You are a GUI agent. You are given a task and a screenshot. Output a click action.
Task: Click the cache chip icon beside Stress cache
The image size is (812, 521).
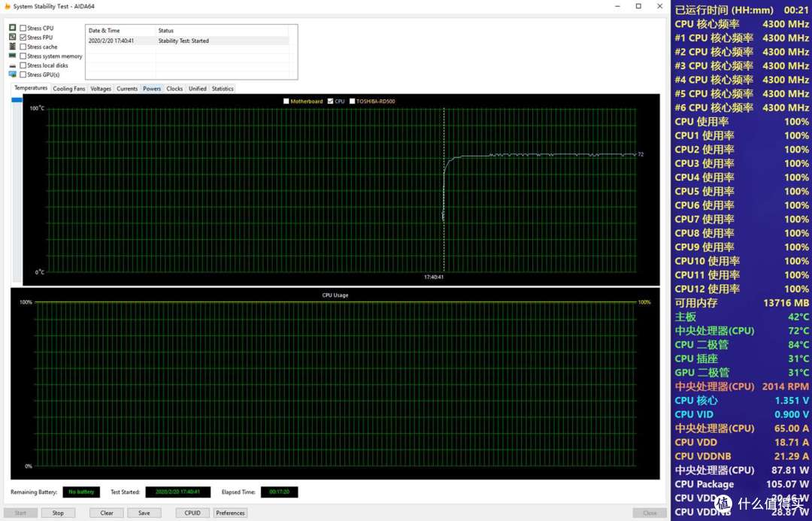[13, 46]
